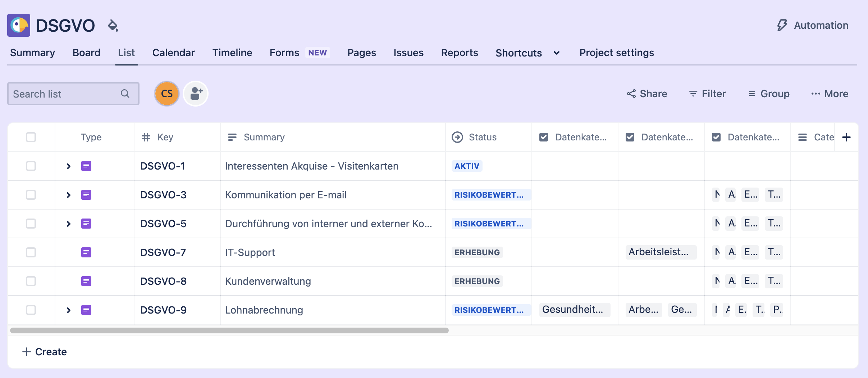Open the Reports tab

point(459,53)
